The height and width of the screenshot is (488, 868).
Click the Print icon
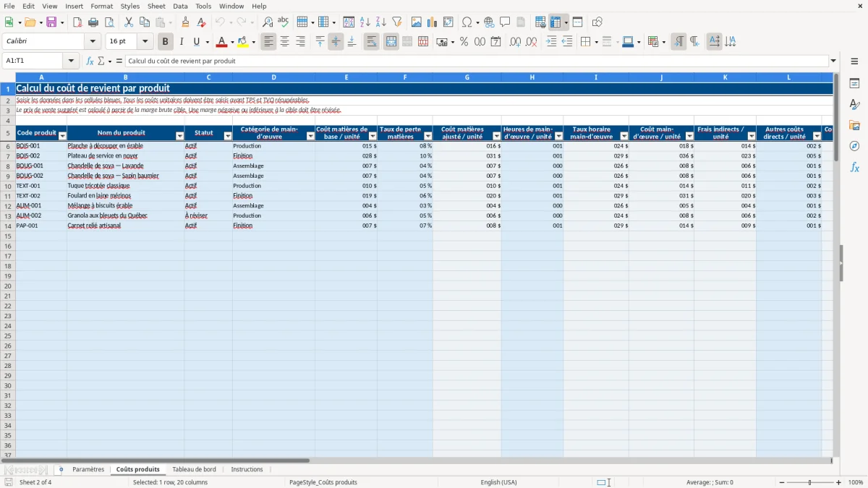click(93, 22)
